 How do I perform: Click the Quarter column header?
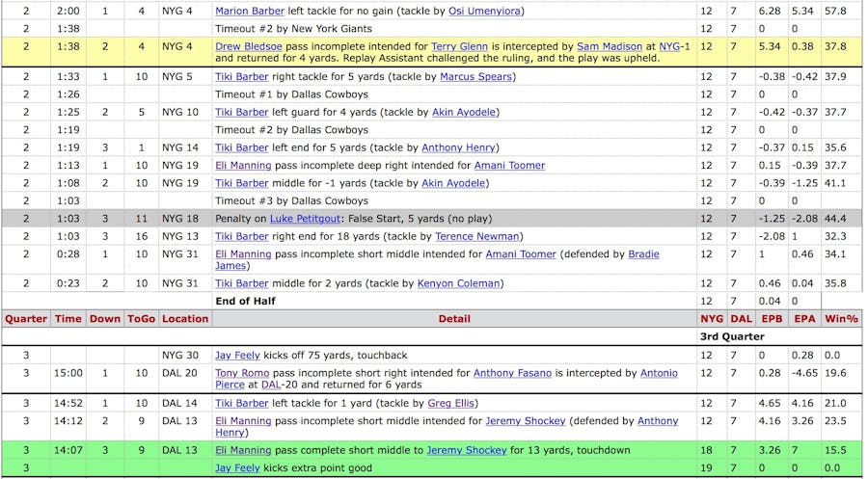click(26, 318)
